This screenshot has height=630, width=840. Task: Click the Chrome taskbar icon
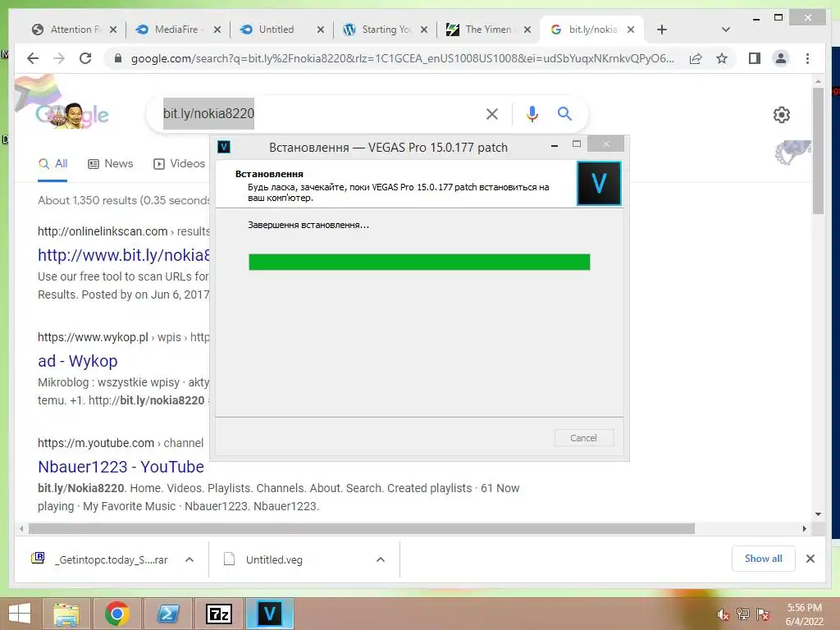pos(117,614)
